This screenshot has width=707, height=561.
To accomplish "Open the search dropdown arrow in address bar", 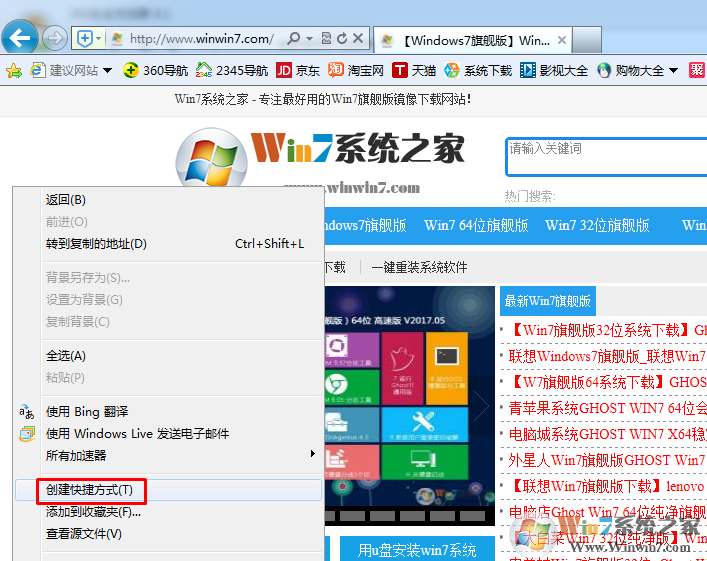I will [x=309, y=39].
